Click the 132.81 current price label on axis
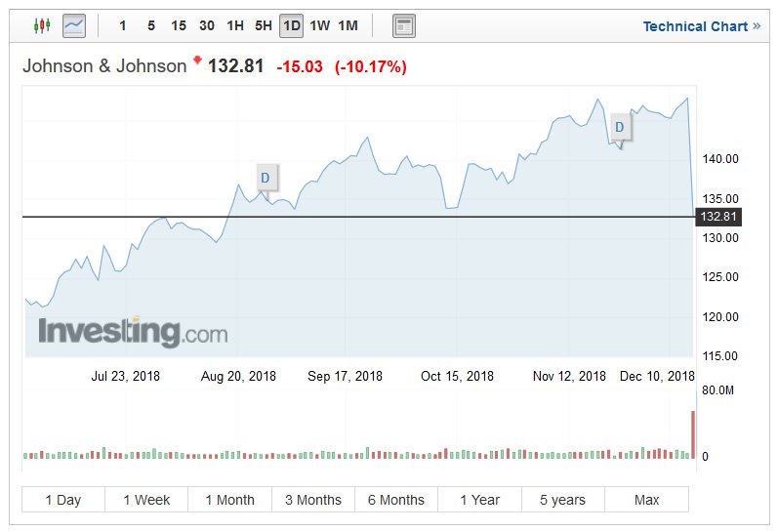 [718, 217]
